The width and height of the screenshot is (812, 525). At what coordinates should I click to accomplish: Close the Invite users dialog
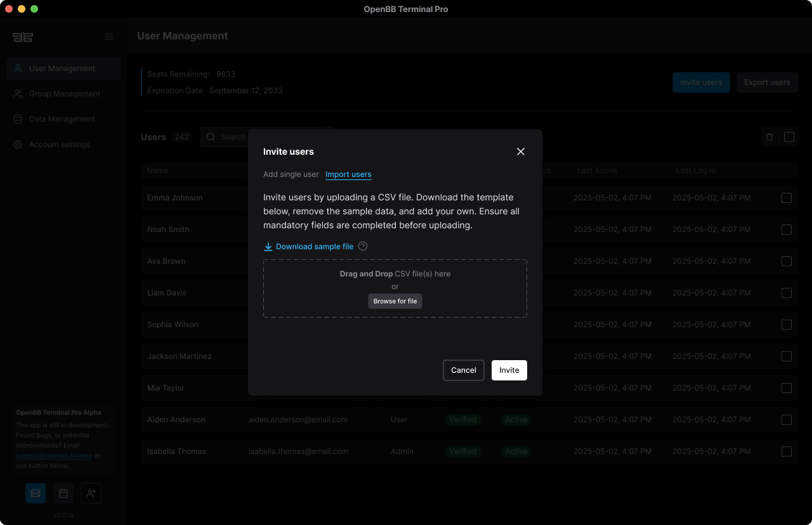coord(521,152)
